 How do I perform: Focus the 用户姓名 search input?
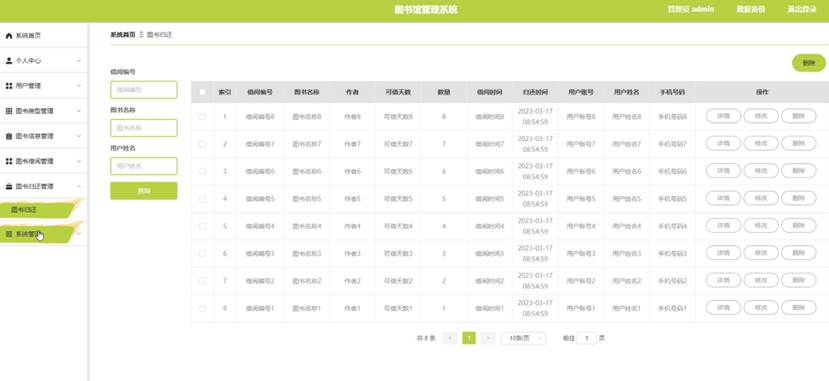[144, 166]
